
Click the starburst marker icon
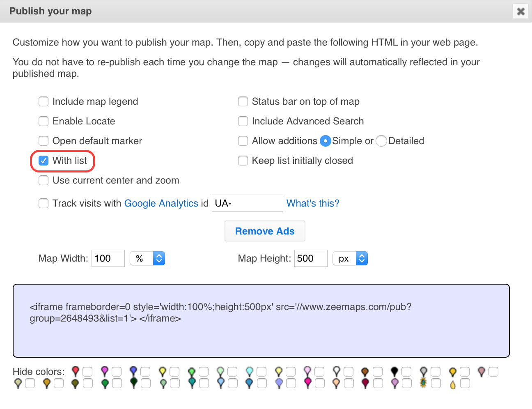point(423,383)
